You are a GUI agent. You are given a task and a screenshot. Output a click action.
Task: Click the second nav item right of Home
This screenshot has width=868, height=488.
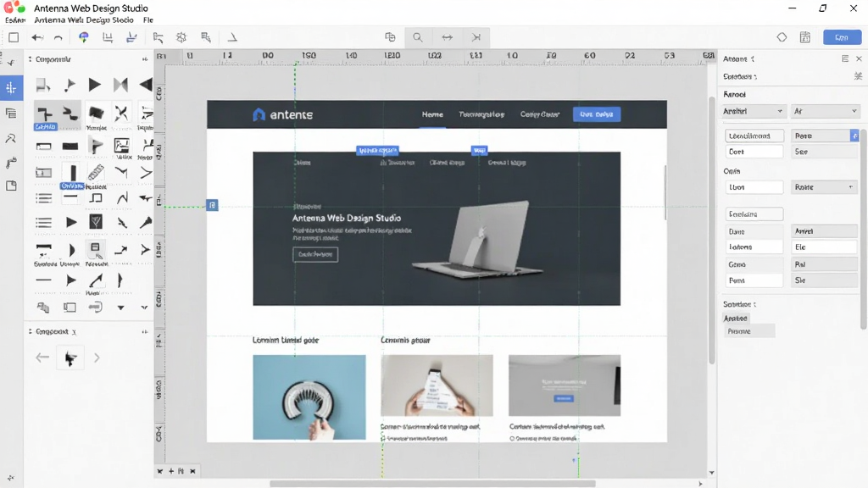[x=481, y=114]
